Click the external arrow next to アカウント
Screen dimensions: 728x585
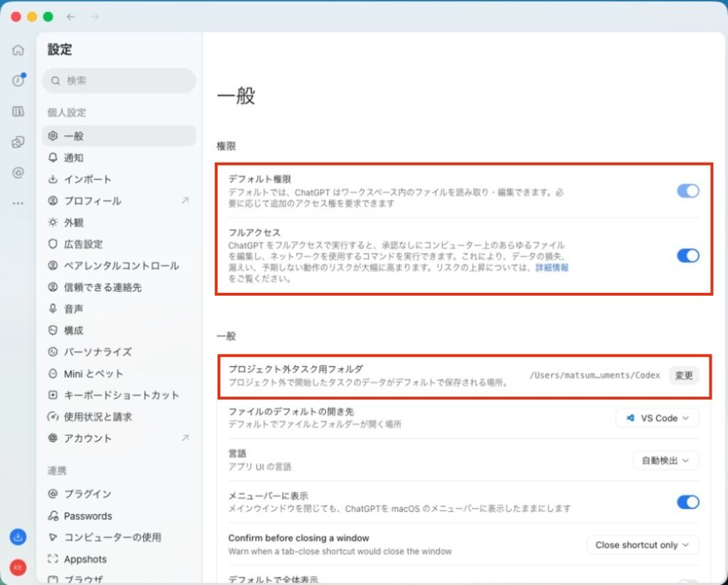[x=186, y=437]
